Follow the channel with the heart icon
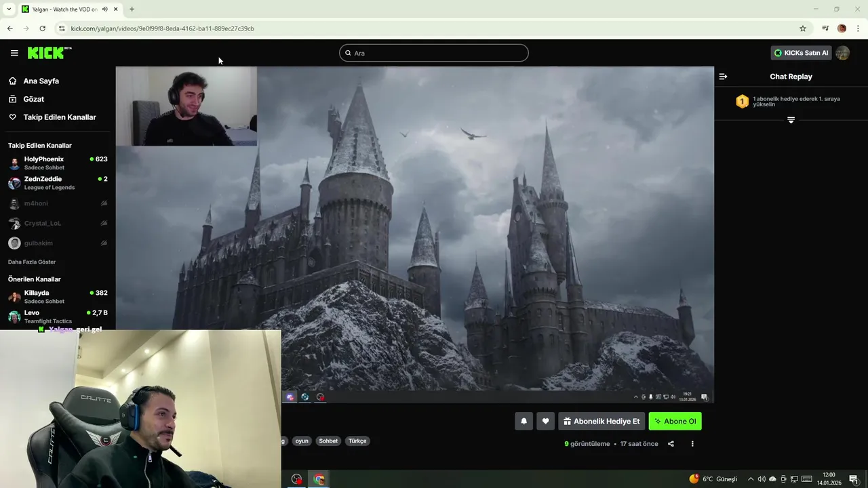 coord(545,421)
